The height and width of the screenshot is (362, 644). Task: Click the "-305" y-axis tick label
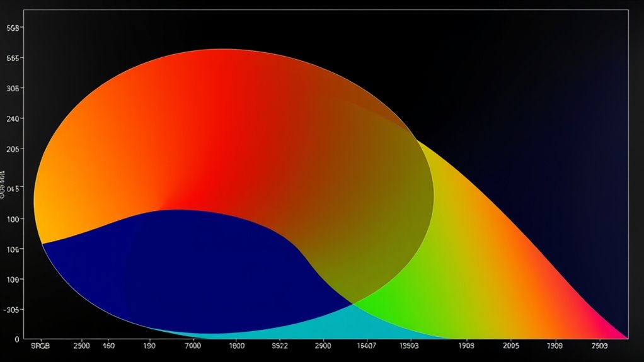(11, 310)
